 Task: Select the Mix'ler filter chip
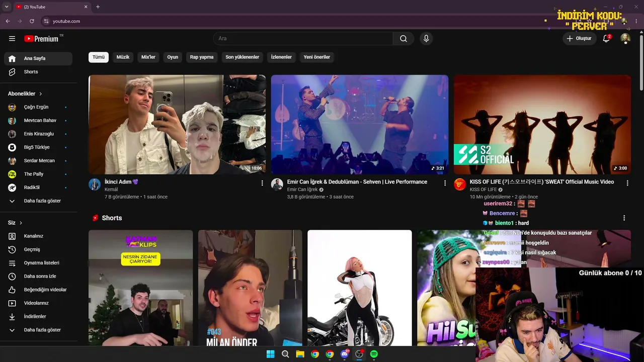click(148, 57)
